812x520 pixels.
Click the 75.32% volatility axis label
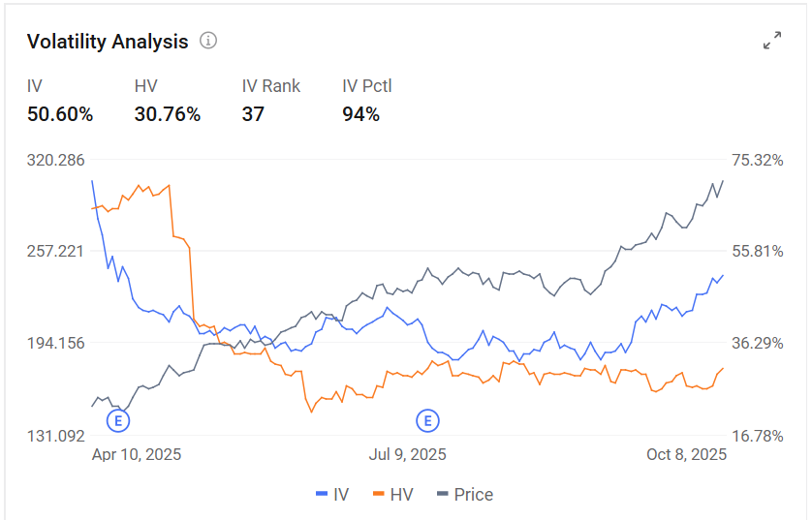click(x=756, y=160)
